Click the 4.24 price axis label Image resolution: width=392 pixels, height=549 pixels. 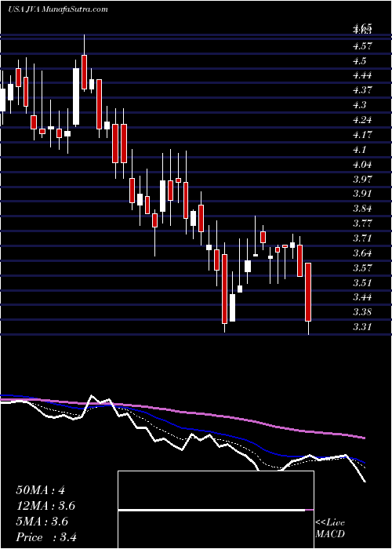(x=362, y=120)
